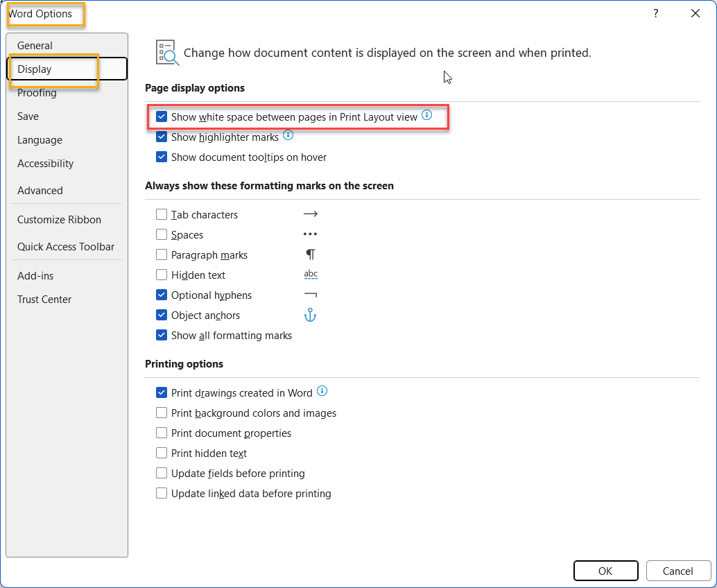Uncheck Show all formatting marks
Image resolution: width=717 pixels, height=588 pixels.
click(162, 335)
